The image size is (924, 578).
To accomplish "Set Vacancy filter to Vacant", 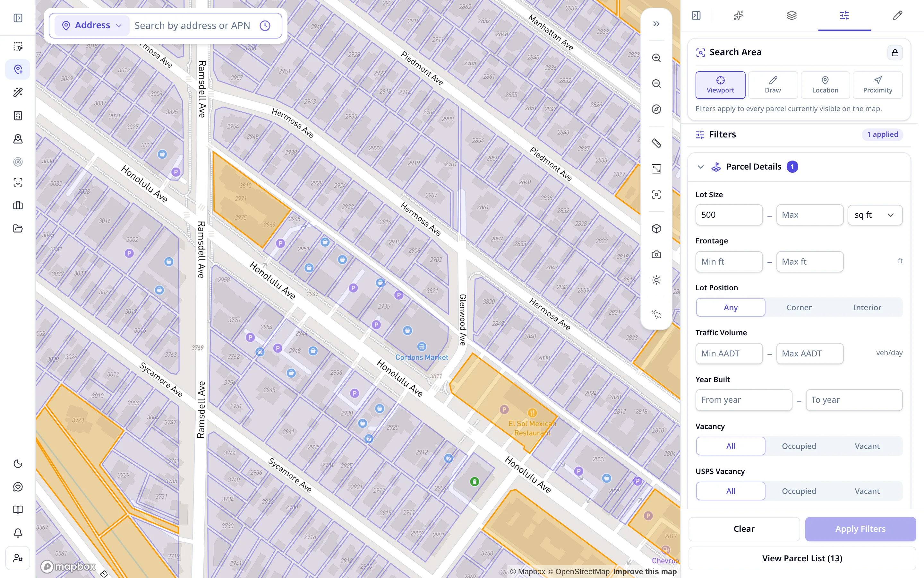I will (x=867, y=446).
